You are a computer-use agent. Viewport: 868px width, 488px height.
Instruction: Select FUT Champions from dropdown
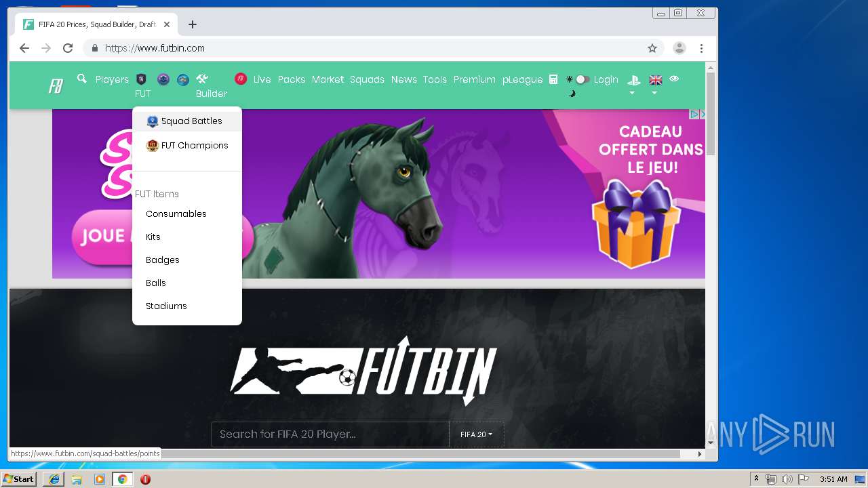(x=187, y=145)
